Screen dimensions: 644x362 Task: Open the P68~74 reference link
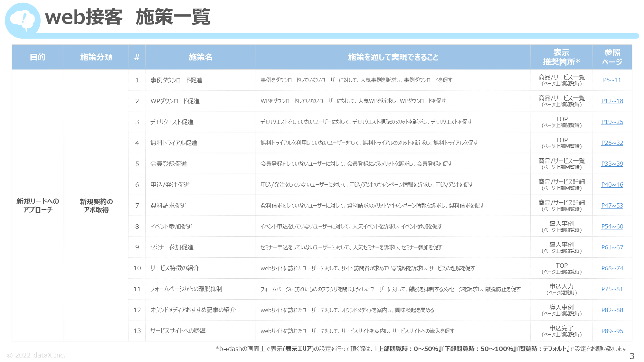(x=612, y=268)
